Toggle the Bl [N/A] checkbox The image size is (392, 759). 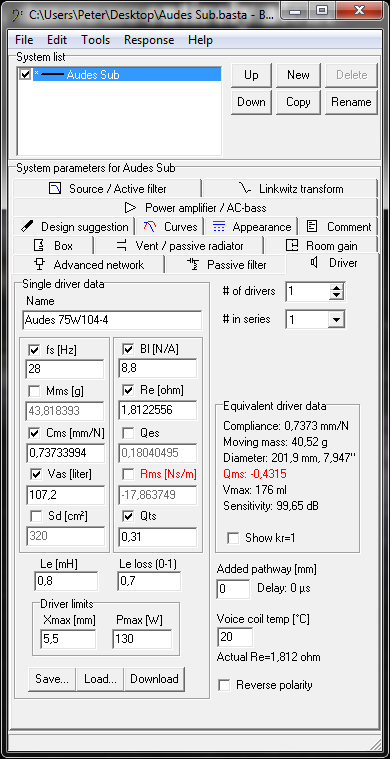click(x=128, y=349)
